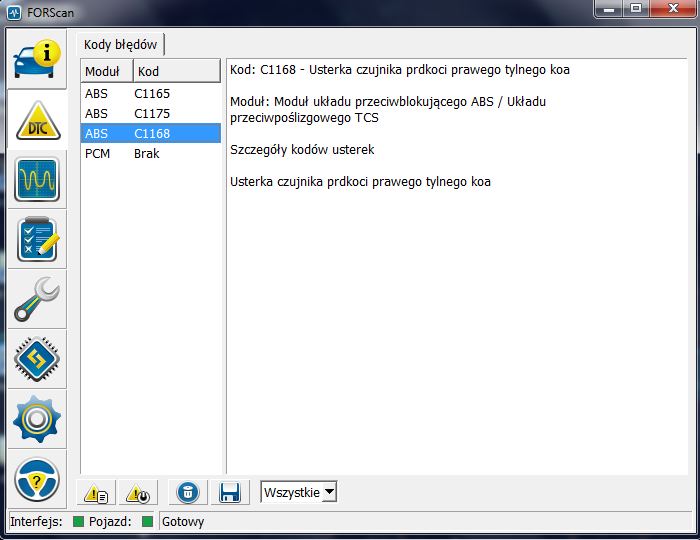Open the steering wheel help section
Screen dimensions: 700x540
tap(37, 479)
